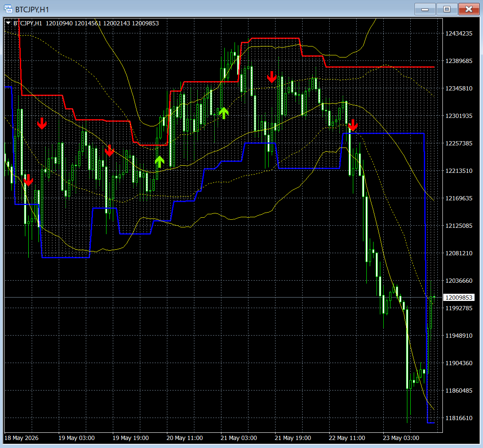Click the 23 May 03:00 time label
483x448 pixels.
click(401, 438)
